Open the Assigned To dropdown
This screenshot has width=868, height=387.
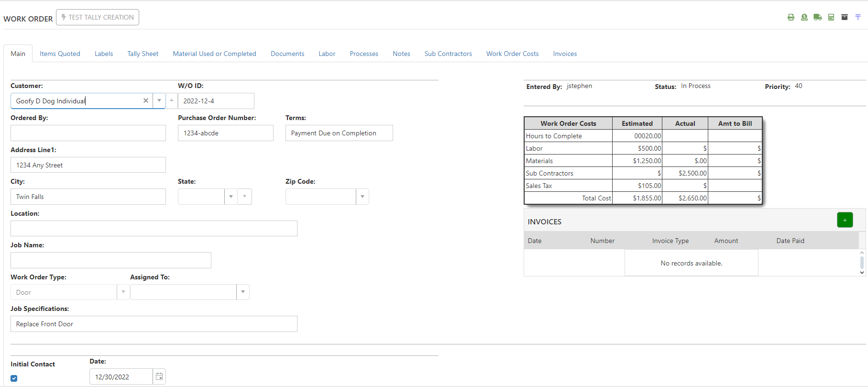click(x=243, y=292)
